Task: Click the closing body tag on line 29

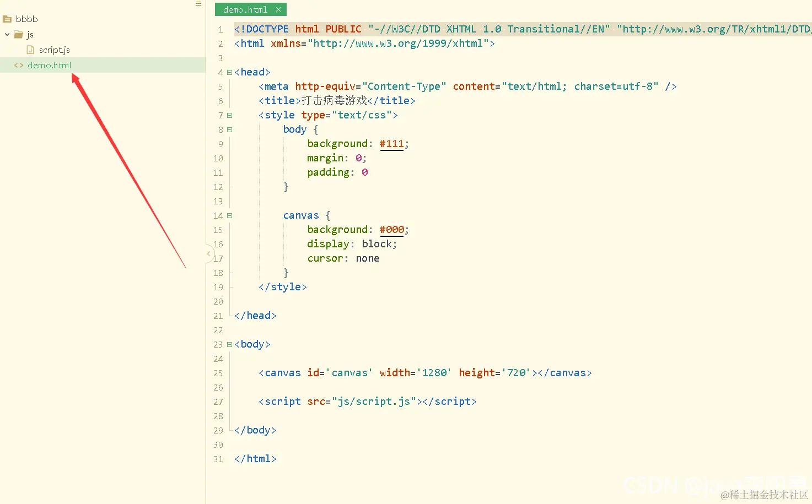Action: pos(255,430)
